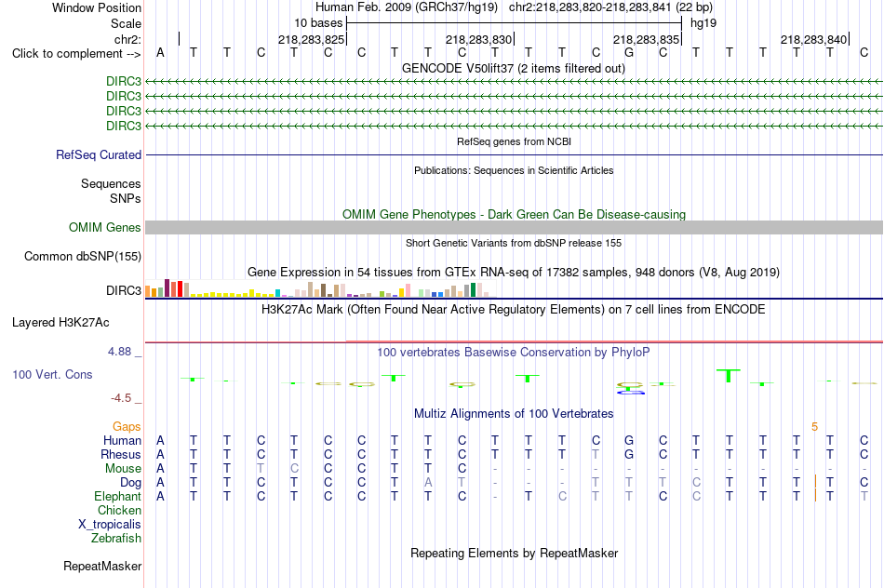Click the Elephant species label

point(117,496)
